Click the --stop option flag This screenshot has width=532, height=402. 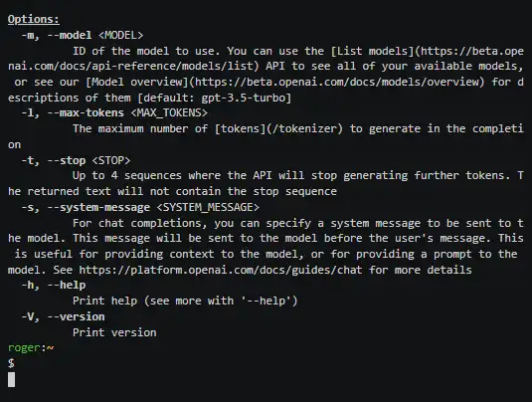66,160
